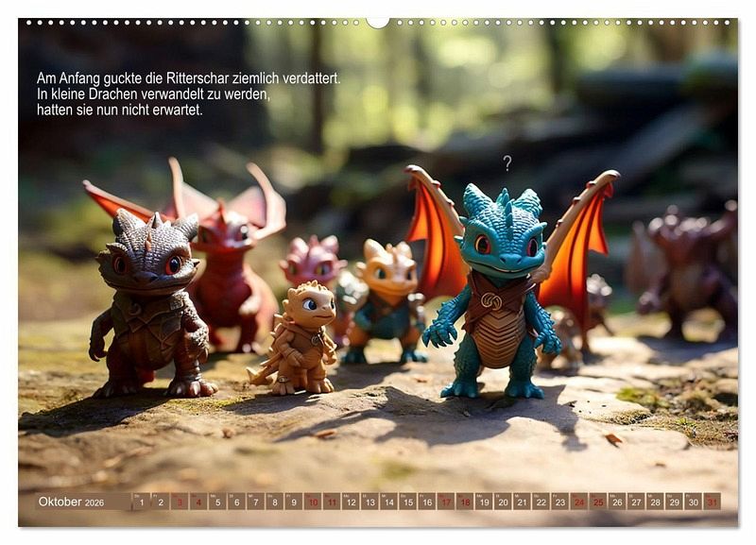Click the line 'In kleine Drachen verwandelt zu werden,'

tap(154, 94)
